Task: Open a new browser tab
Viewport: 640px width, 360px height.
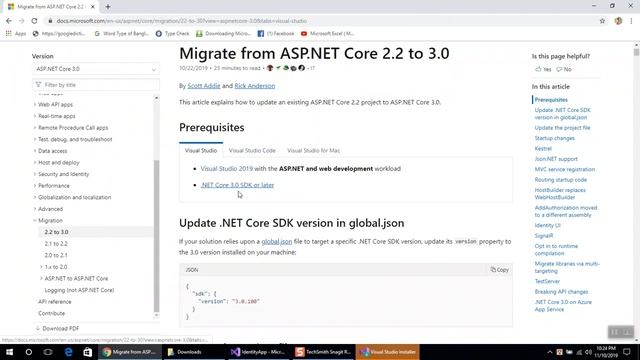Action: pos(108,7)
